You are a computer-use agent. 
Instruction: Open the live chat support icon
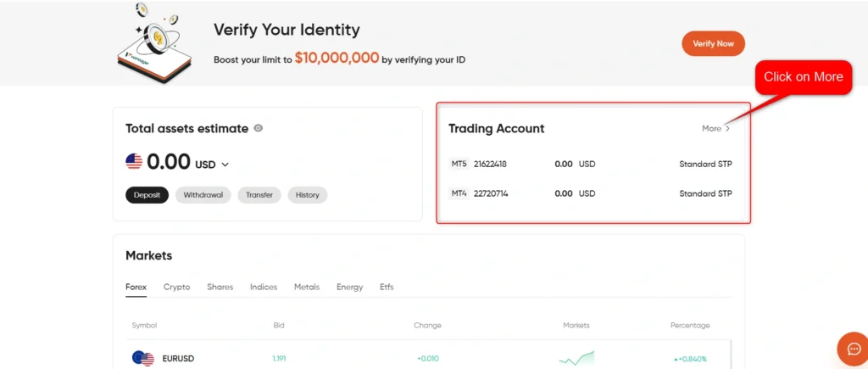coord(853,349)
